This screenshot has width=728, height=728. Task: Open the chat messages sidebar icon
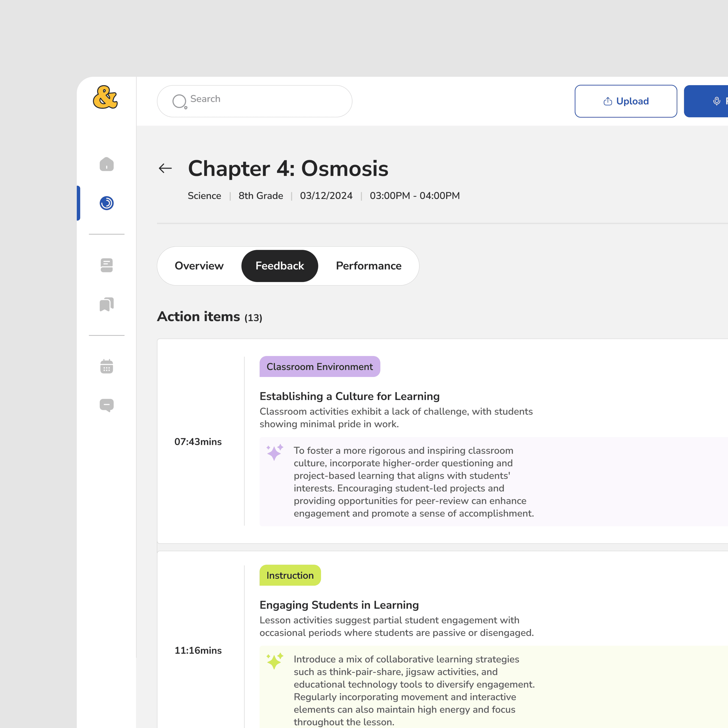(107, 405)
